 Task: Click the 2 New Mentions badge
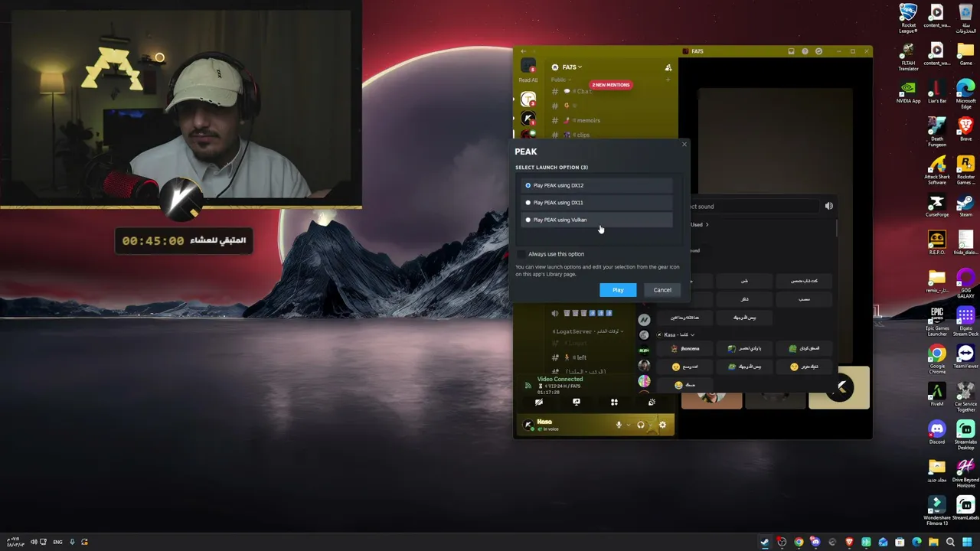[x=610, y=85]
